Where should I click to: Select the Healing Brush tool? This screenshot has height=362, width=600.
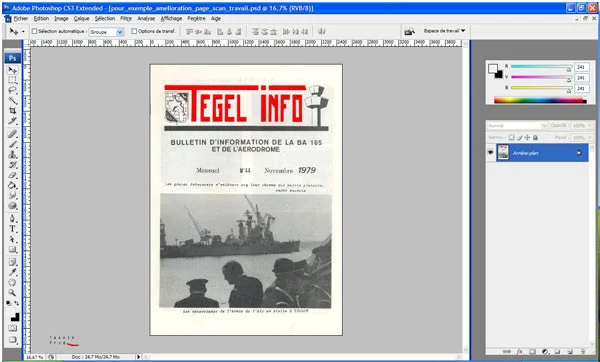pos(13,134)
